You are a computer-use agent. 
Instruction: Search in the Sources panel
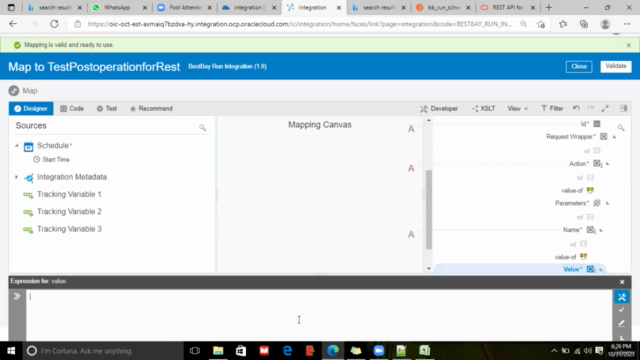point(202,128)
